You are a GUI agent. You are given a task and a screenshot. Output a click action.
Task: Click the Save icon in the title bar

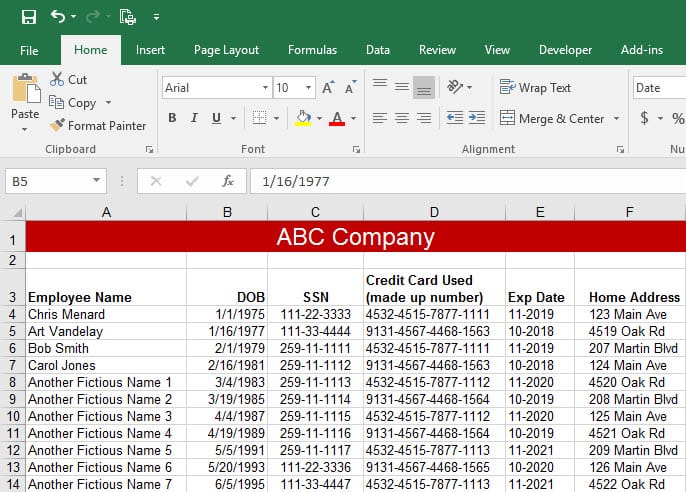(x=28, y=16)
